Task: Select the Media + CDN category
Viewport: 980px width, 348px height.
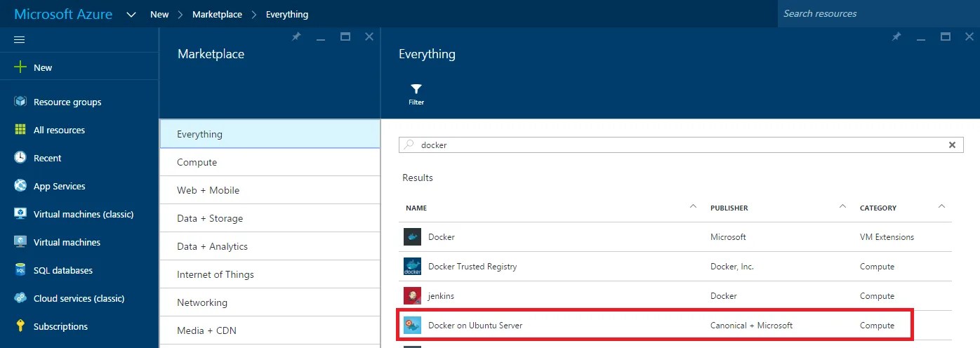Action: coord(270,330)
